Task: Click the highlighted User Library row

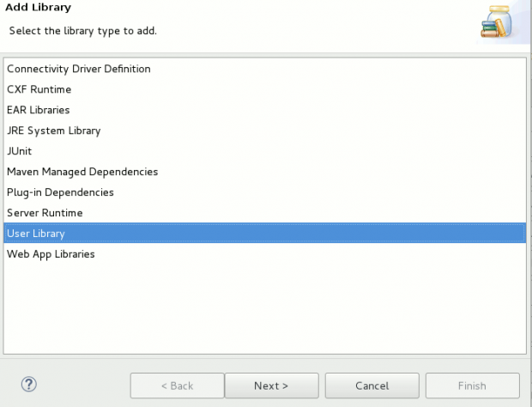Action: point(264,234)
